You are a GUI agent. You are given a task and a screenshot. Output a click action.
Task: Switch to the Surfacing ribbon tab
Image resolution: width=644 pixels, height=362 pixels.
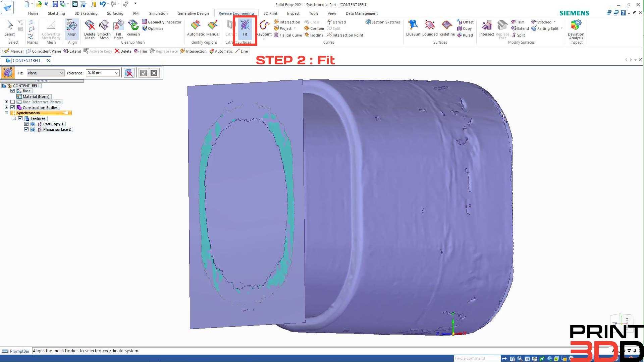(x=115, y=13)
